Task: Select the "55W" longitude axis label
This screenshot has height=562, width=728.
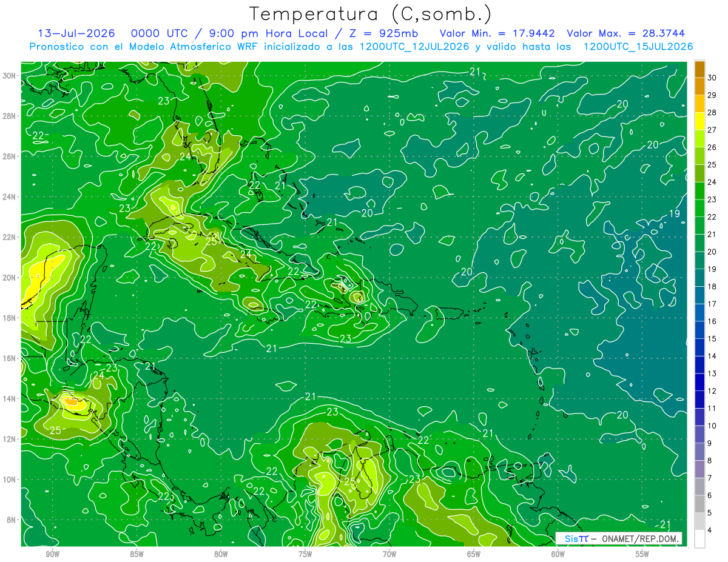Action: (x=642, y=554)
